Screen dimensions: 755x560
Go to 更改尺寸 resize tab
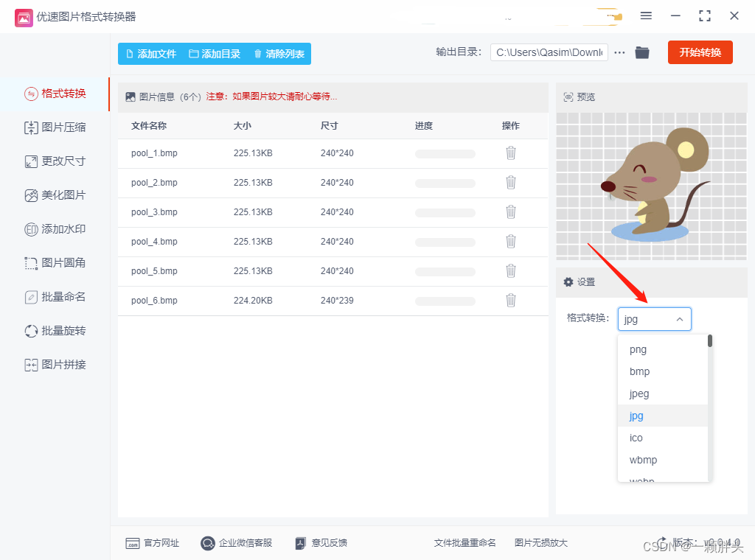(x=55, y=161)
